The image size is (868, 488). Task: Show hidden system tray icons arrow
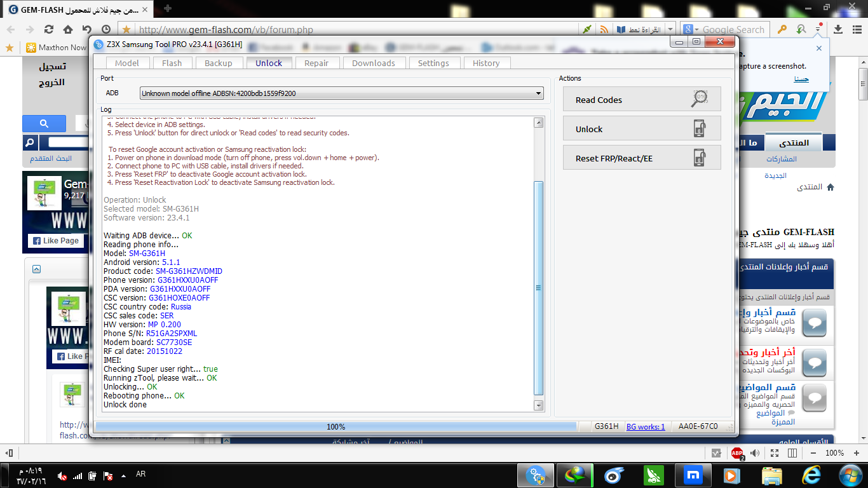[123, 475]
